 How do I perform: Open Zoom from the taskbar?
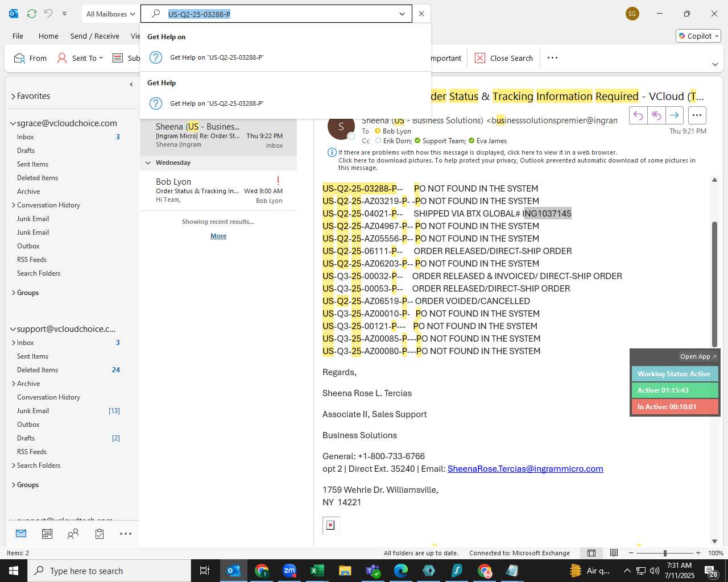289,571
